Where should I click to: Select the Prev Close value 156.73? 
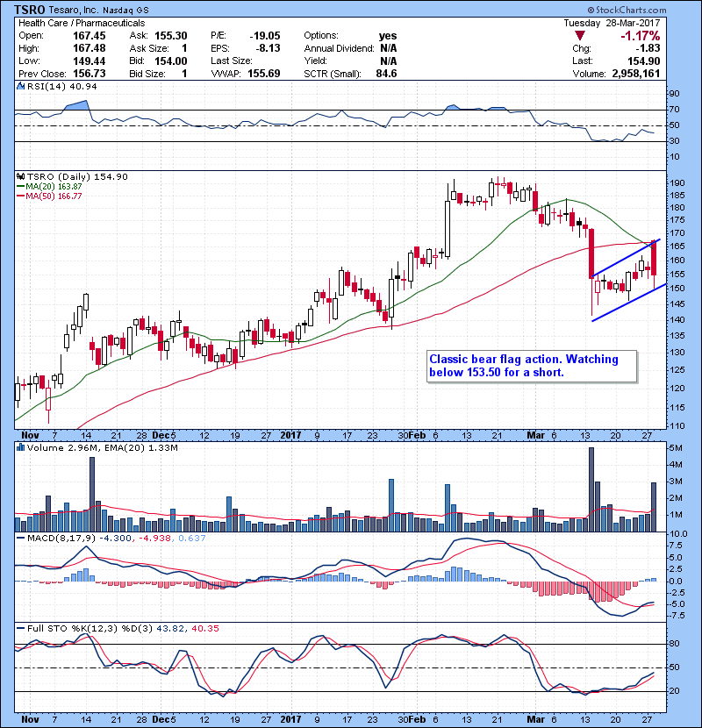[90, 74]
